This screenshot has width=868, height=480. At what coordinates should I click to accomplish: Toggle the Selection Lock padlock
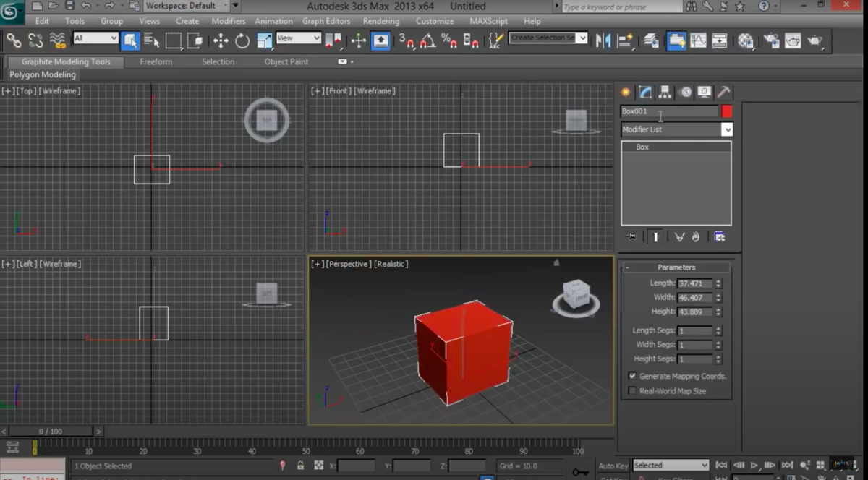[299, 466]
